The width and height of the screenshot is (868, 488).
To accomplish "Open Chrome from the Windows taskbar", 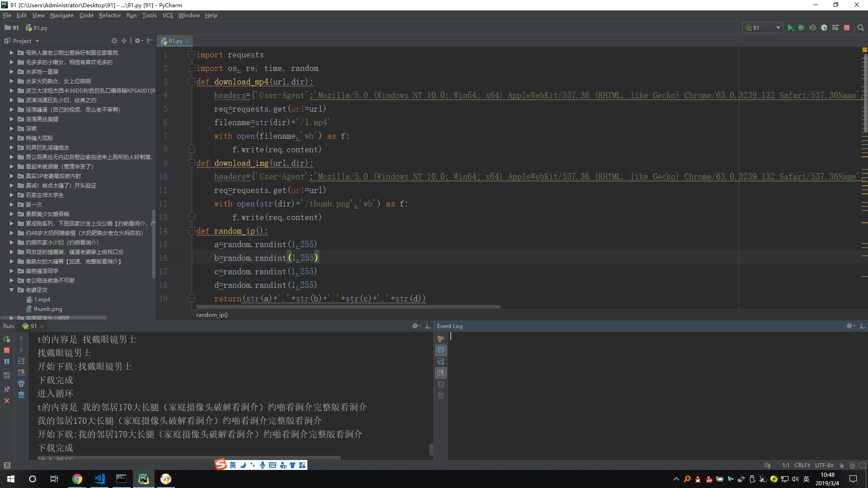I will tap(77, 479).
